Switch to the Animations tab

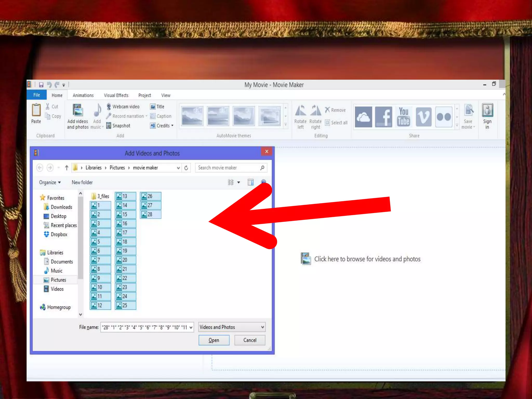(x=83, y=95)
